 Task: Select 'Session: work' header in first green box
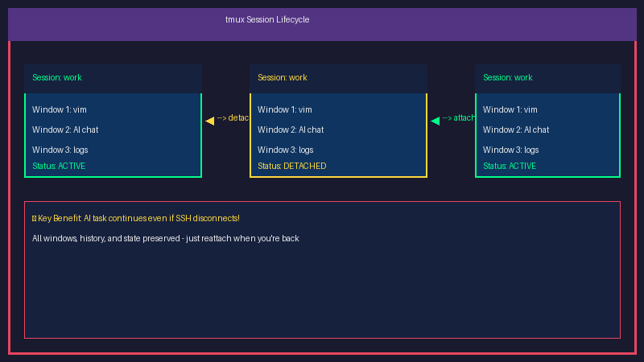57,77
